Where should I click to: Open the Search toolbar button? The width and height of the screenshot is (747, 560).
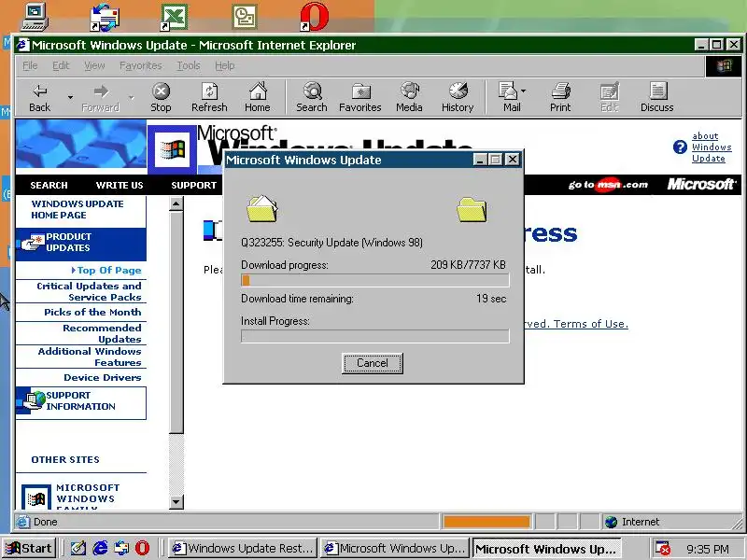tap(312, 98)
